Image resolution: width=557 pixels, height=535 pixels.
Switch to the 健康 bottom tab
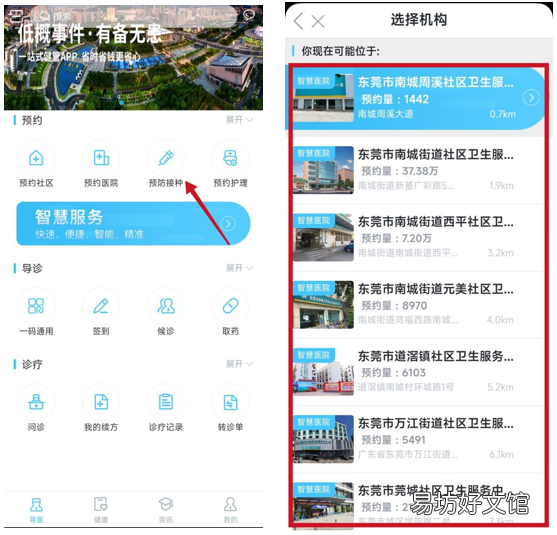coord(101,510)
